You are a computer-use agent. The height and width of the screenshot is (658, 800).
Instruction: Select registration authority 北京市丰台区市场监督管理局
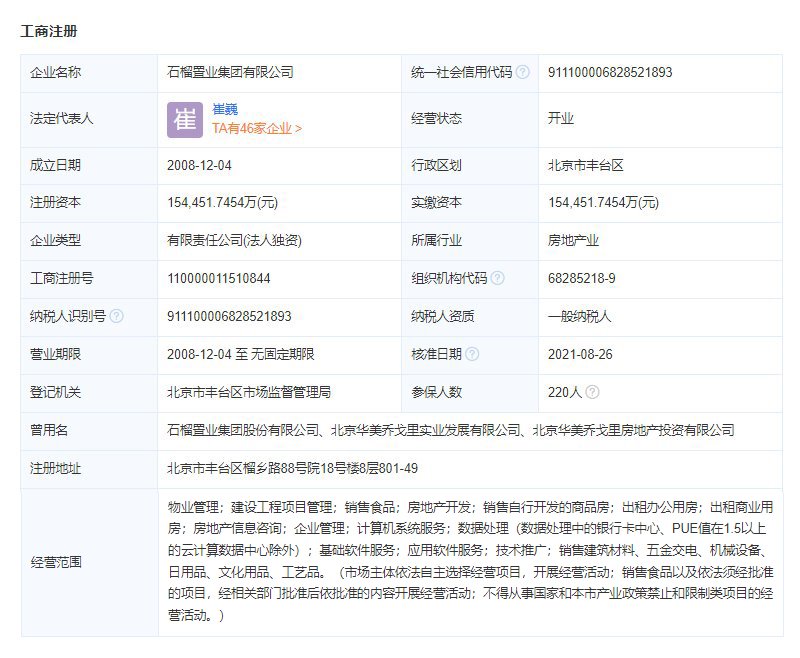click(x=249, y=392)
